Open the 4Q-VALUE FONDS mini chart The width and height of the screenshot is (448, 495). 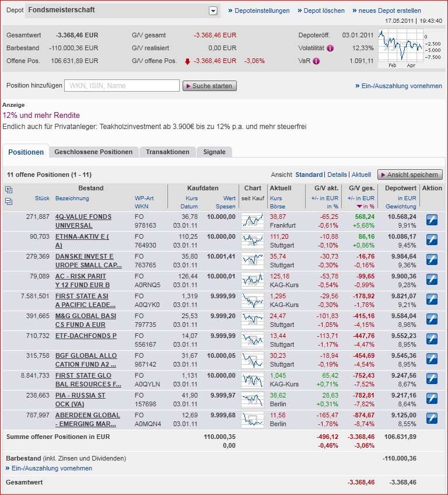point(253,221)
